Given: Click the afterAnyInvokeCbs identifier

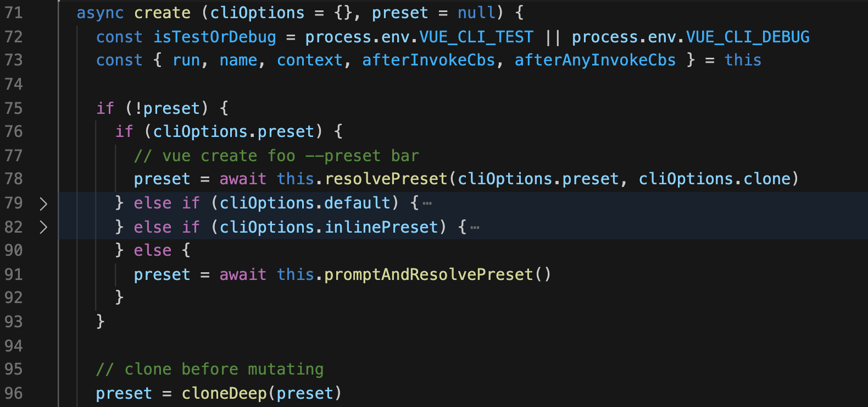Looking at the screenshot, I should click(x=595, y=61).
